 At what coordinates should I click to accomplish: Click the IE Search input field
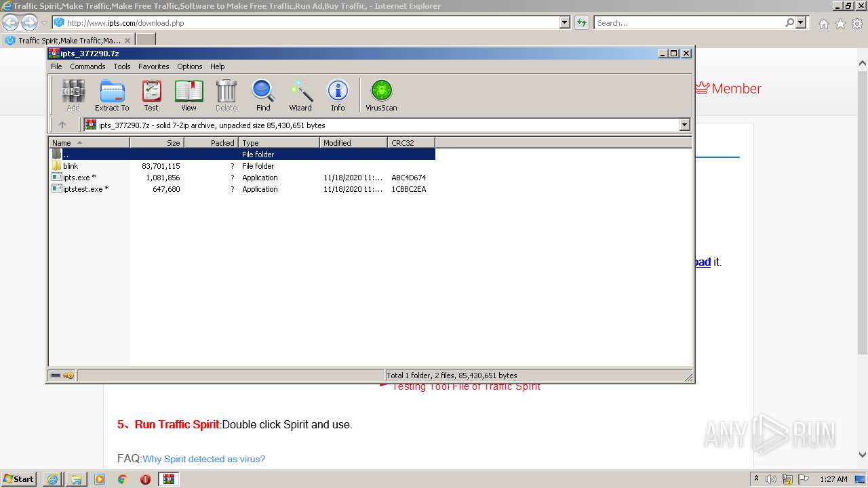(x=688, y=22)
